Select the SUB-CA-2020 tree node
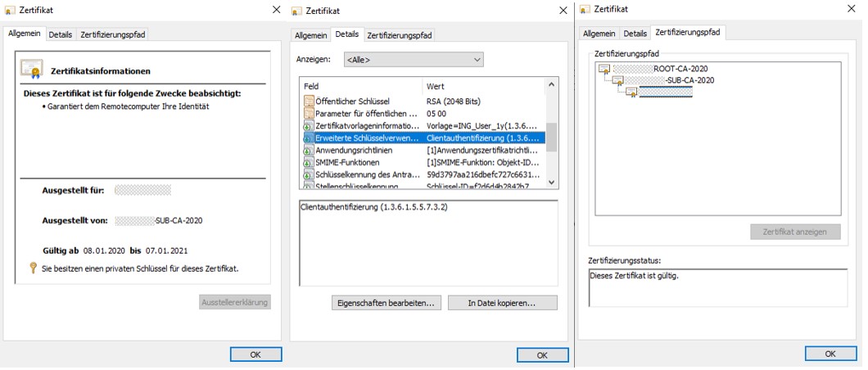The height and width of the screenshot is (370, 868). 671,80
